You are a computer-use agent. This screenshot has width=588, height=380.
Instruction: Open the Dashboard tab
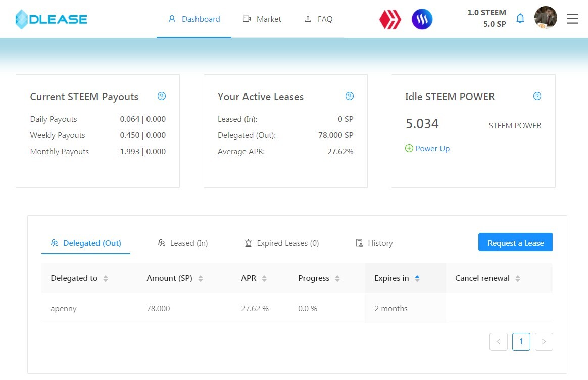click(194, 19)
